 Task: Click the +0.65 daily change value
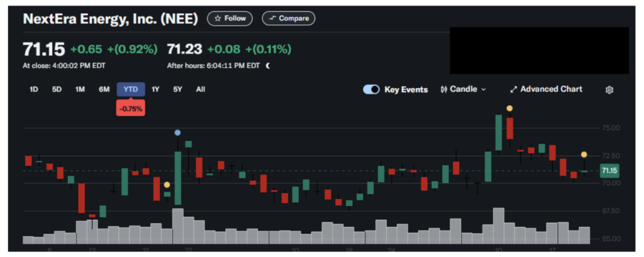tap(86, 49)
